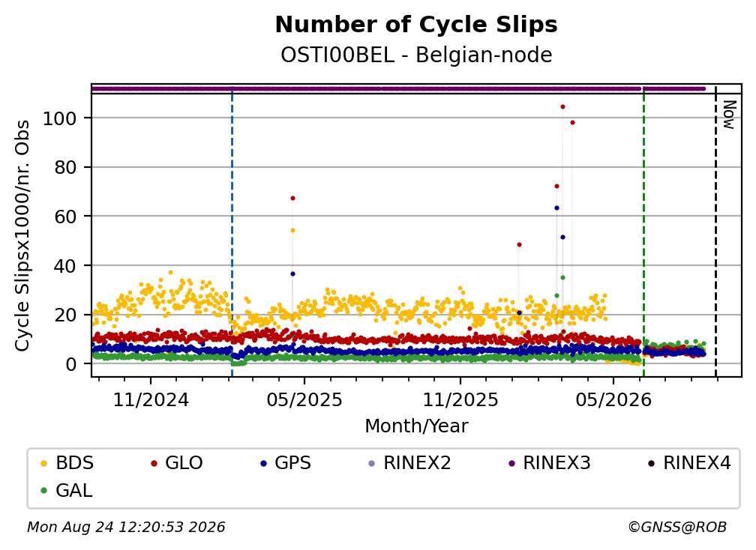
Task: Click the GLO red legend marker
Action: click(x=154, y=464)
